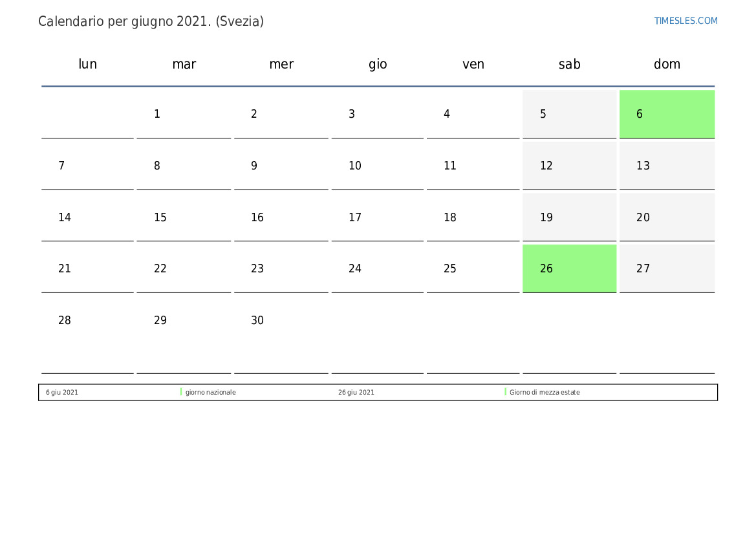Click the 'giorno nazionale' legend label
Viewport: 756px width, 535px height.
click(x=210, y=392)
